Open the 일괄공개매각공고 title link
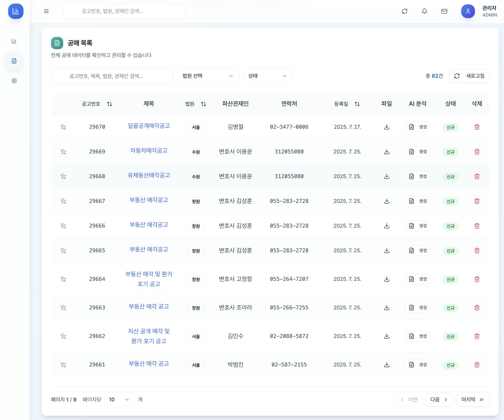 point(149,126)
